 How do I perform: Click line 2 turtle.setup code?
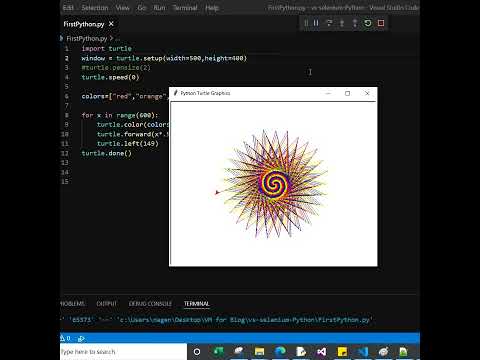pos(164,58)
